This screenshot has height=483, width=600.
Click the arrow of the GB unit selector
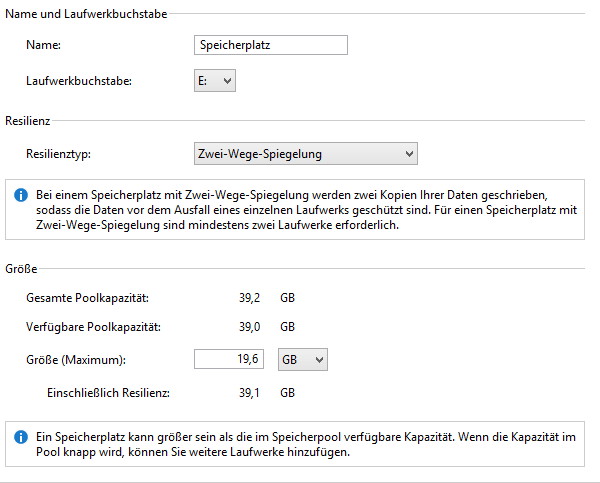point(319,360)
